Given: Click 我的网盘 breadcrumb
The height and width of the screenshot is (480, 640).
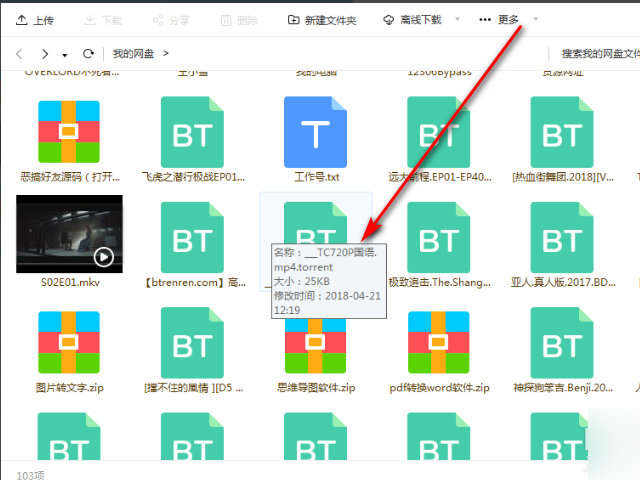Looking at the screenshot, I should click(133, 53).
